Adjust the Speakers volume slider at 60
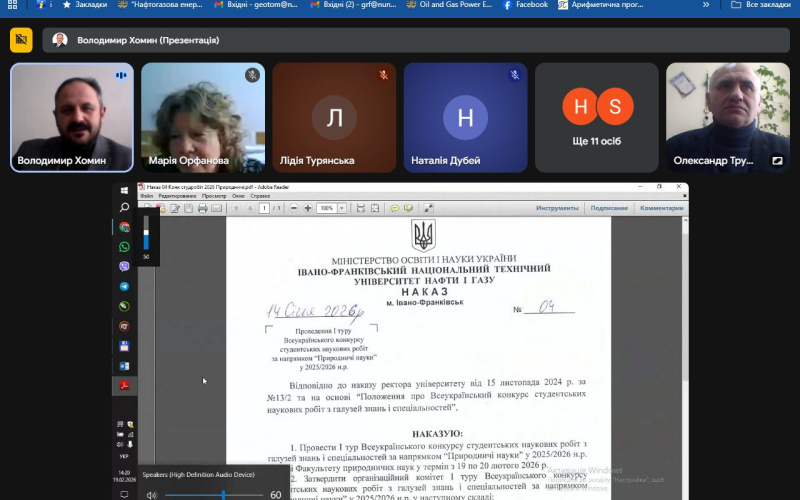 (x=214, y=495)
